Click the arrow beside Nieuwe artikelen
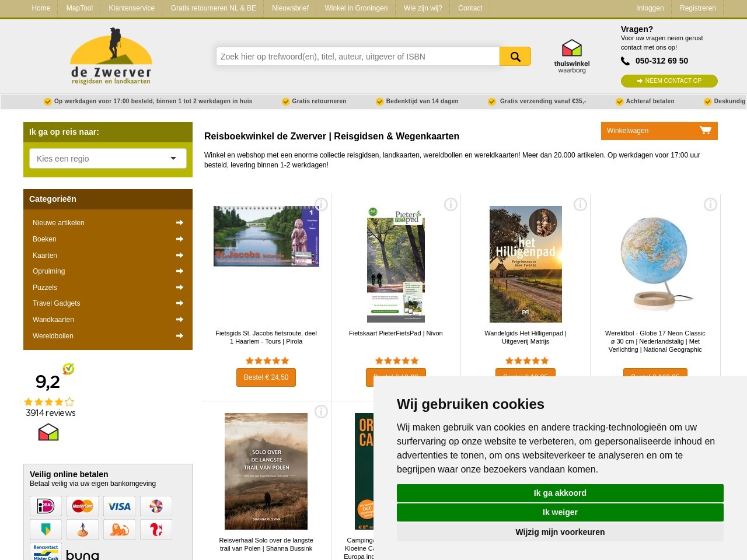The image size is (747, 560). click(x=180, y=222)
